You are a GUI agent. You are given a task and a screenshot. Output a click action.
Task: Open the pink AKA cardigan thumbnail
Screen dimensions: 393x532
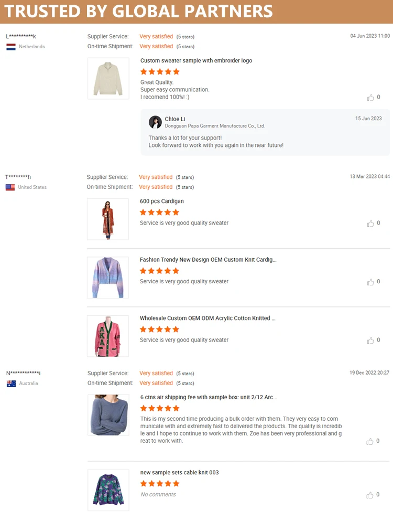point(108,336)
